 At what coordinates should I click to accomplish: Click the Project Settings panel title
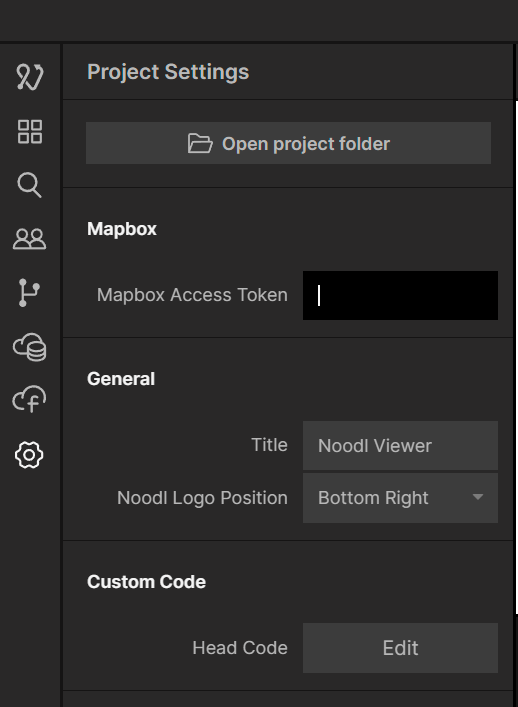click(x=168, y=72)
